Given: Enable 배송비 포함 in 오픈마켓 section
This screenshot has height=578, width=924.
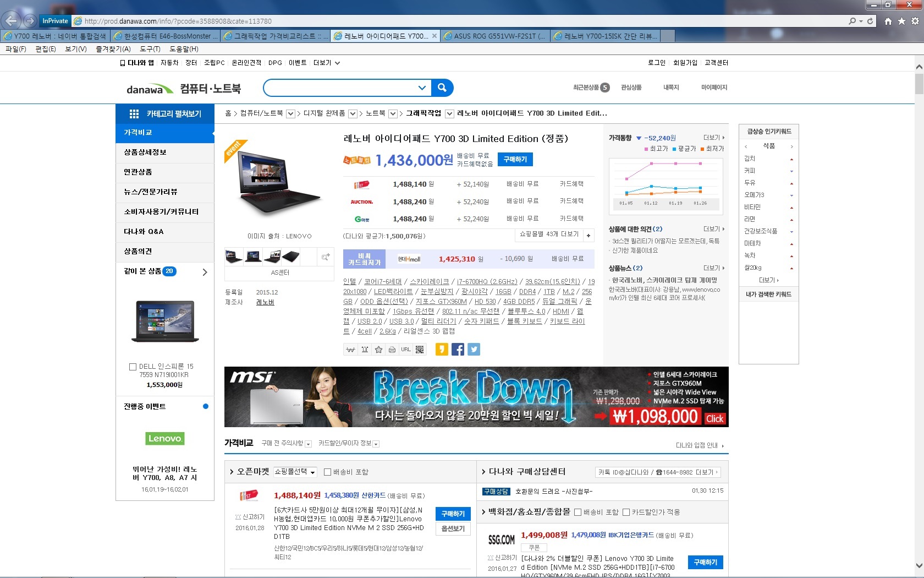Looking at the screenshot, I should (x=328, y=472).
